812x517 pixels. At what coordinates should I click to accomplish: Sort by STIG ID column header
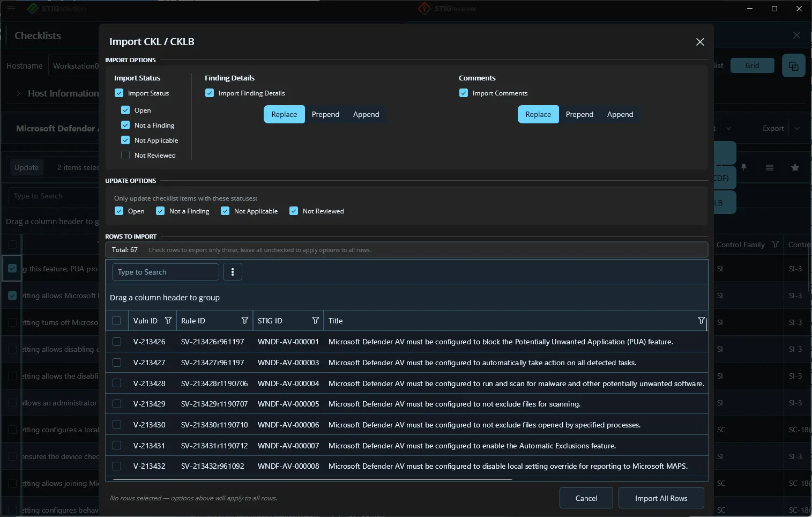coord(270,321)
